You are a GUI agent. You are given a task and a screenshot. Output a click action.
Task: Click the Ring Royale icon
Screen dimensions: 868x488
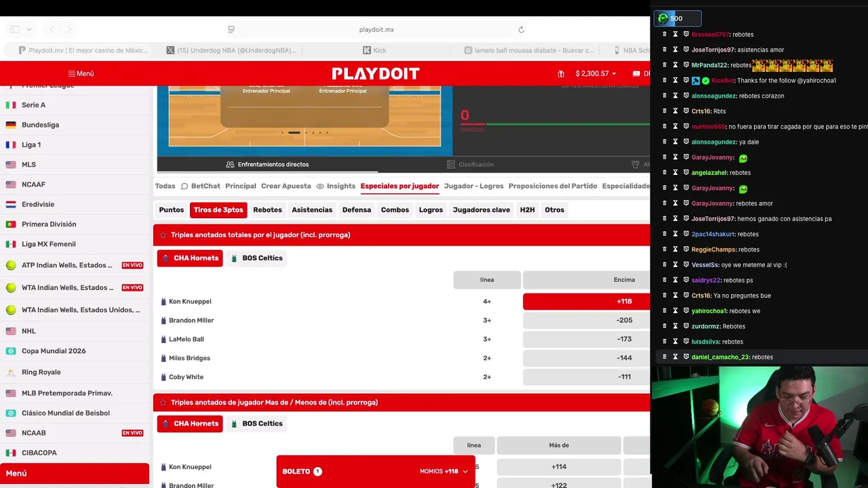(11, 372)
